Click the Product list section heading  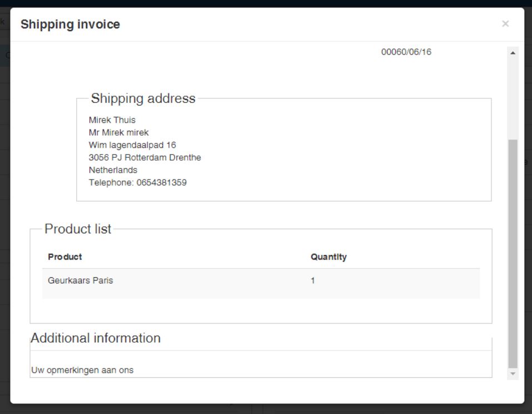(x=78, y=229)
